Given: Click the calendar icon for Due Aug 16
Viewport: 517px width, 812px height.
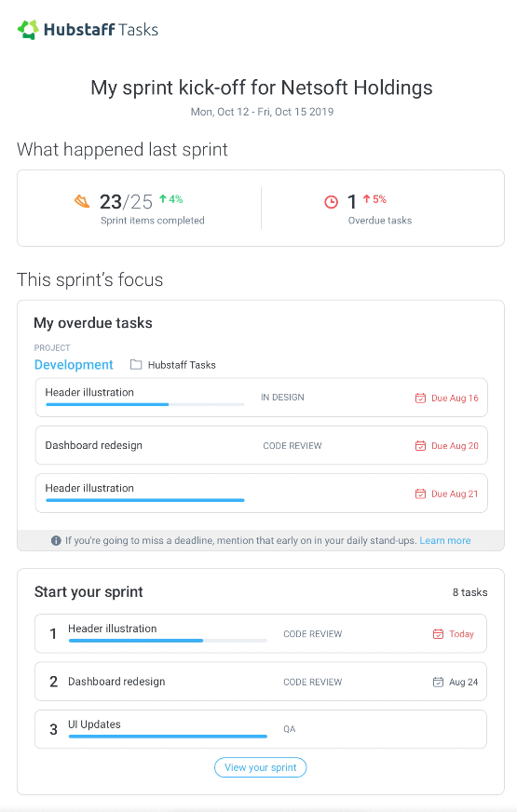Looking at the screenshot, I should pyautogui.click(x=420, y=398).
